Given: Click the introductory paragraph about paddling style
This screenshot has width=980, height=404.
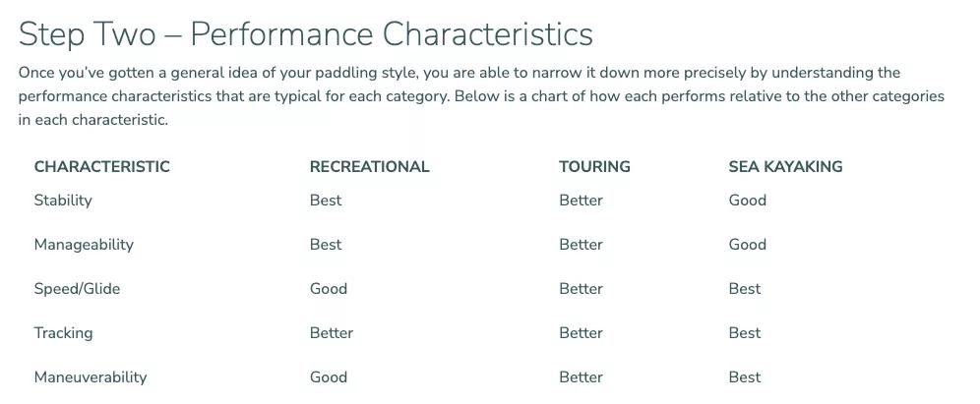Looking at the screenshot, I should (x=481, y=96).
